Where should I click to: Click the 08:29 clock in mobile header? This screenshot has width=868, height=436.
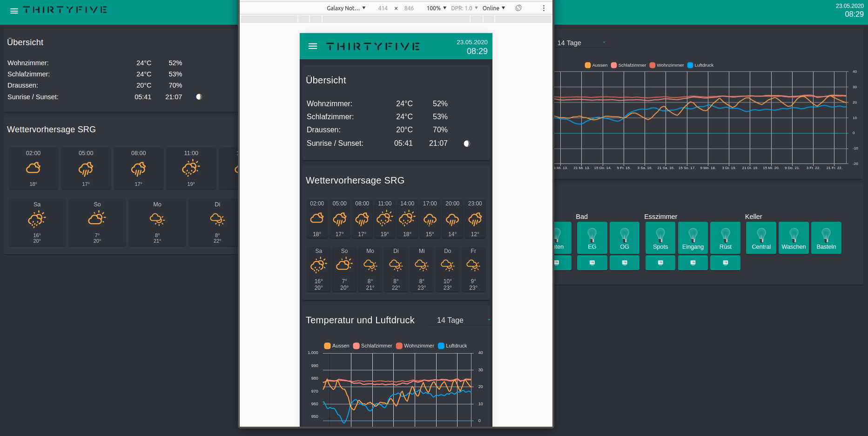coord(477,51)
